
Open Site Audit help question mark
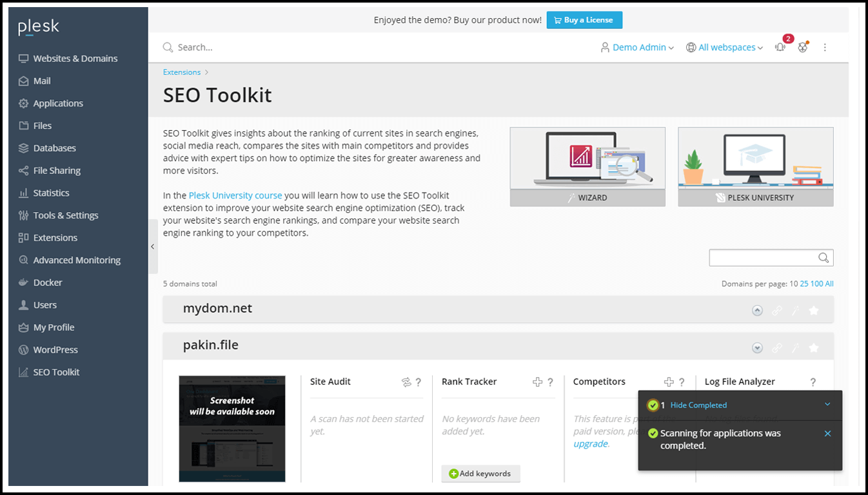(x=419, y=382)
